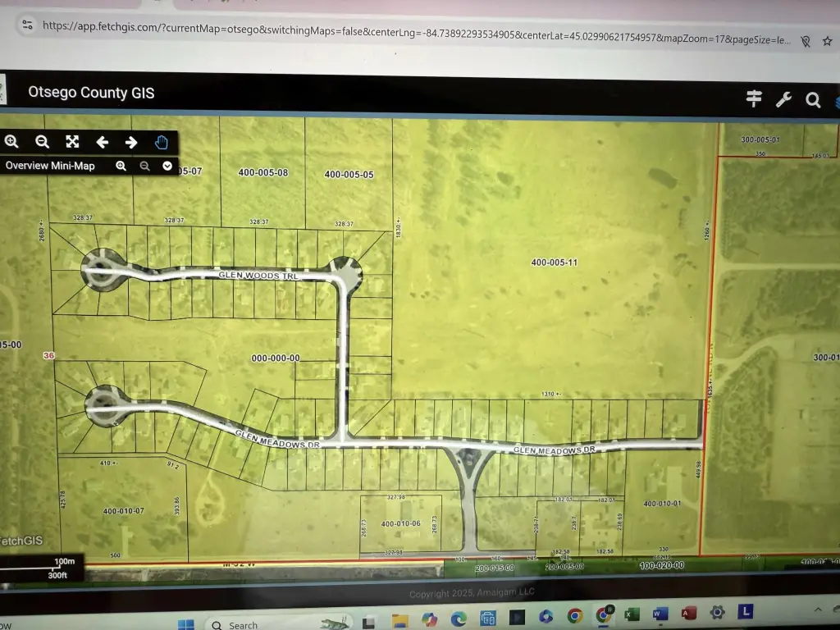Click the zoom in magnifier tool
Screen dimensions: 840x630
11,141
